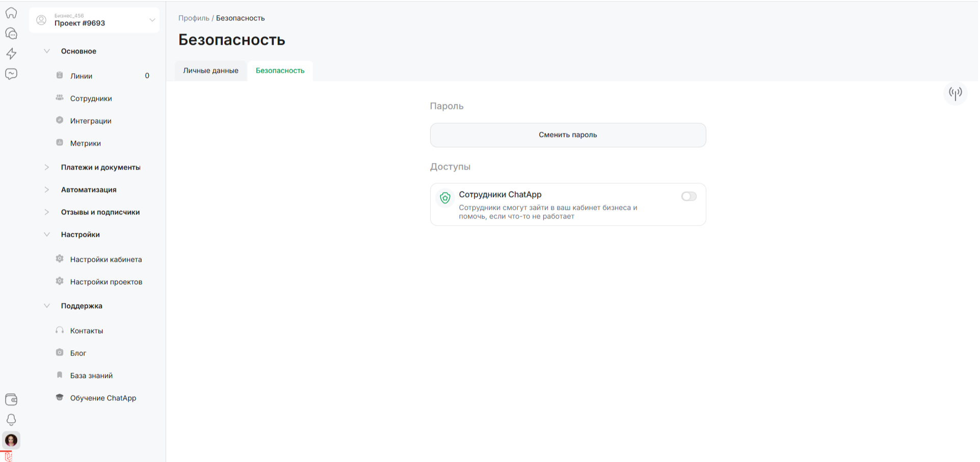Click the Сменить пароль button
980x462 pixels.
click(x=568, y=135)
